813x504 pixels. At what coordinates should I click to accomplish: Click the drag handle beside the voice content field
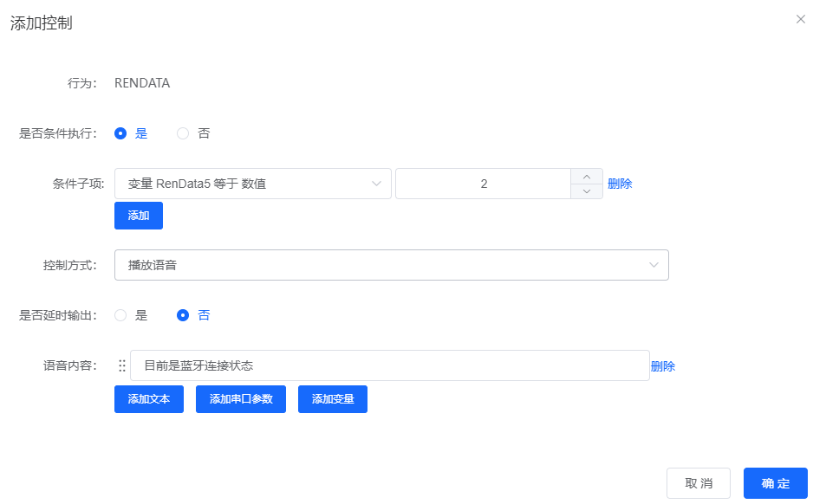tap(122, 365)
